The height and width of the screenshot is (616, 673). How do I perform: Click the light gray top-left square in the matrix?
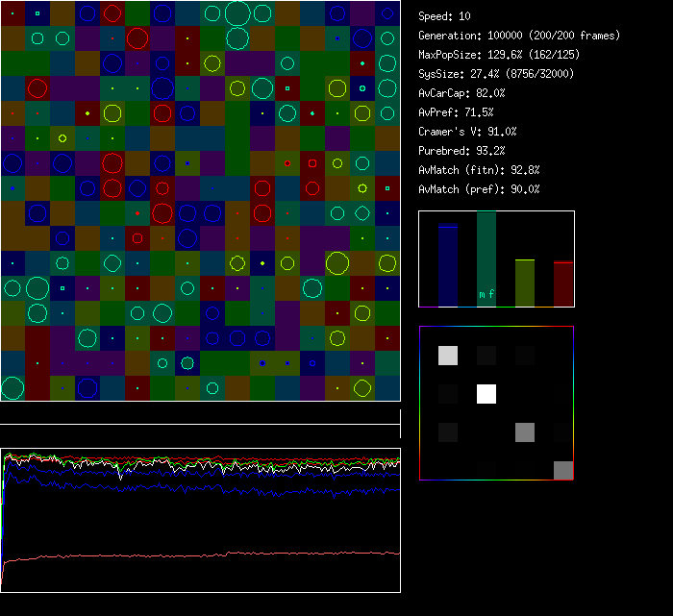448,356
